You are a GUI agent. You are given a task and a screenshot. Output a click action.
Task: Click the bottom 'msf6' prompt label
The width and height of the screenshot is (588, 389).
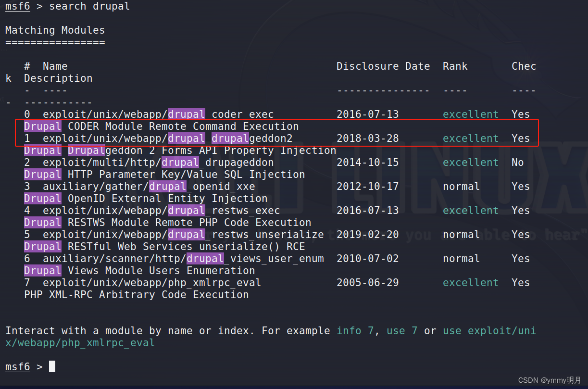[18, 367]
